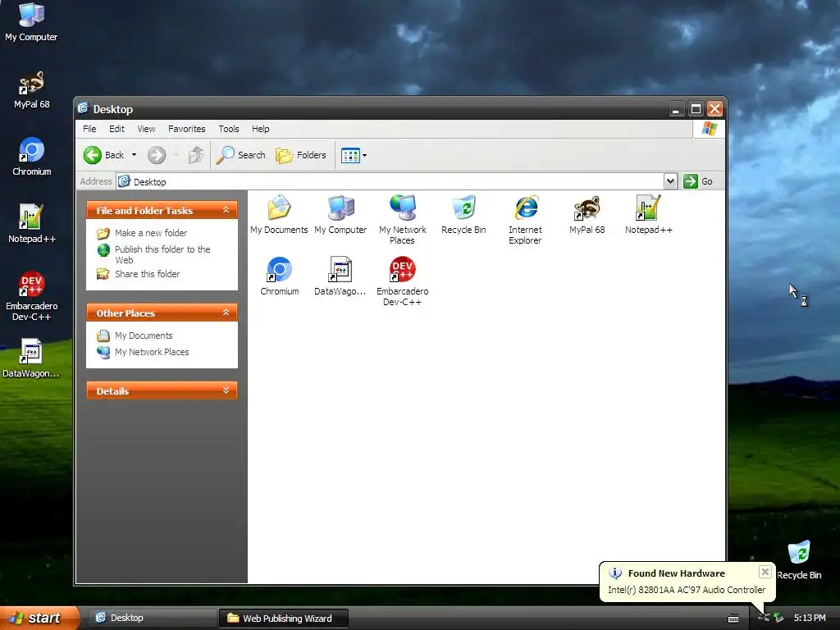Select Recycle Bin icon in Explorer file pane

[464, 215]
